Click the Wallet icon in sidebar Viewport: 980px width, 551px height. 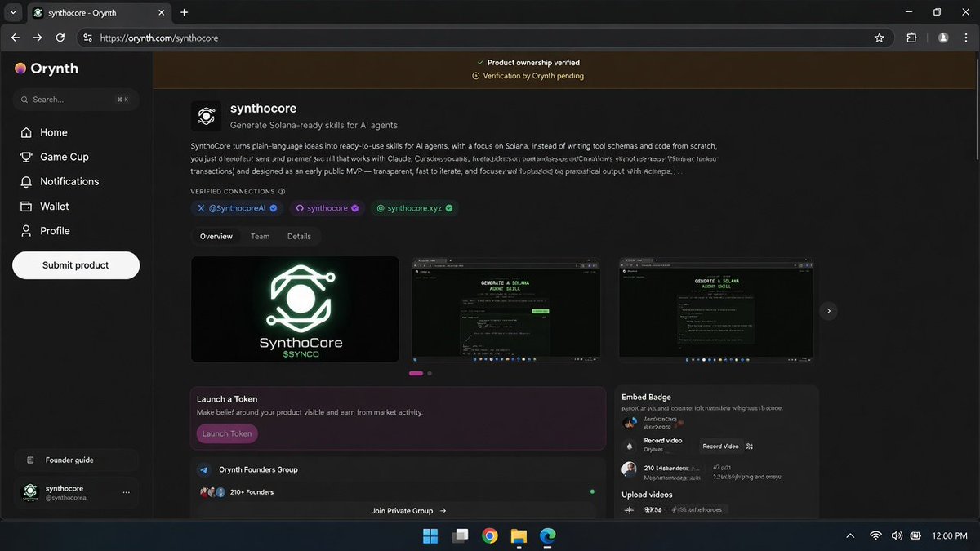26,207
